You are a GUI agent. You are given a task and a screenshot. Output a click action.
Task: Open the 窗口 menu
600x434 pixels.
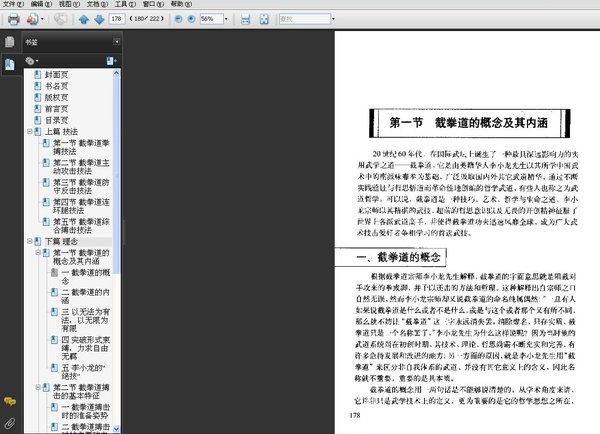(153, 4)
